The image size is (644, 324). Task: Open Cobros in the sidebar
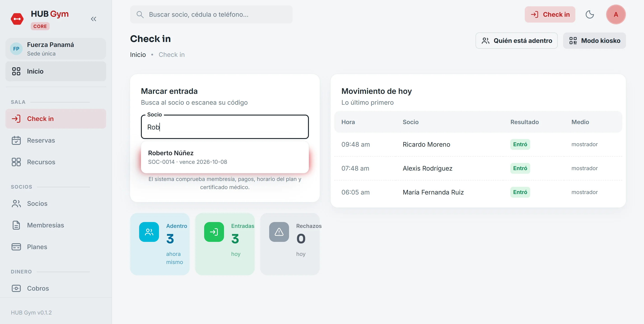coord(56,288)
